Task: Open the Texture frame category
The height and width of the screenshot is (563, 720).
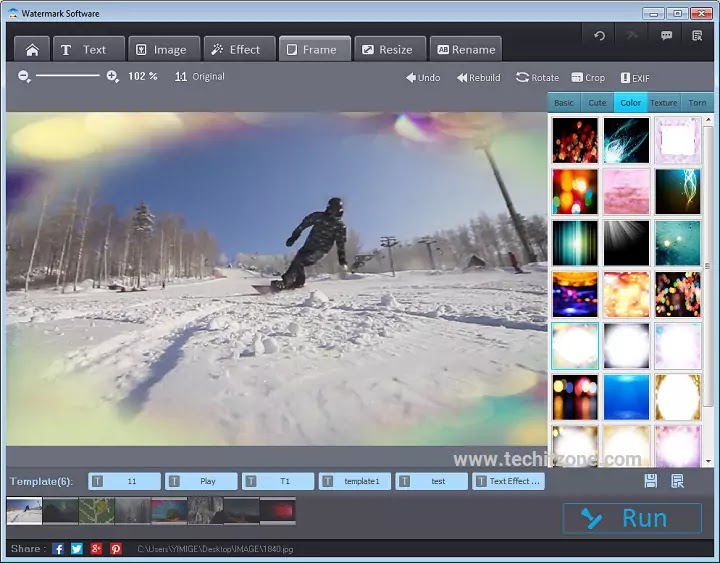Action: pyautogui.click(x=664, y=103)
